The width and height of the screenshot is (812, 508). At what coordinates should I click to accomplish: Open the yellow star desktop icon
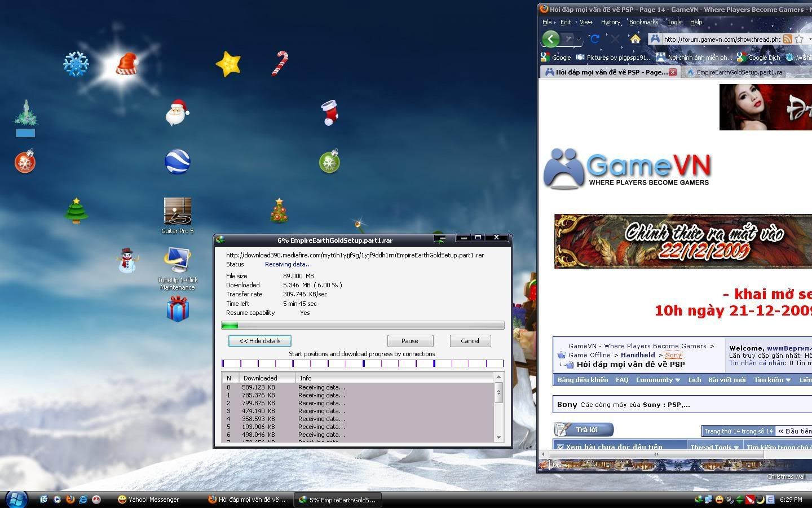pos(228,64)
